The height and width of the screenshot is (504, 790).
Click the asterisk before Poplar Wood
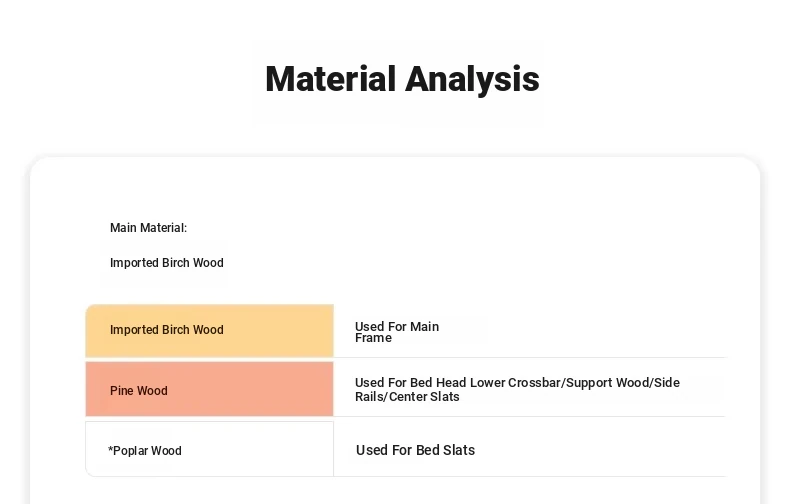coord(110,449)
